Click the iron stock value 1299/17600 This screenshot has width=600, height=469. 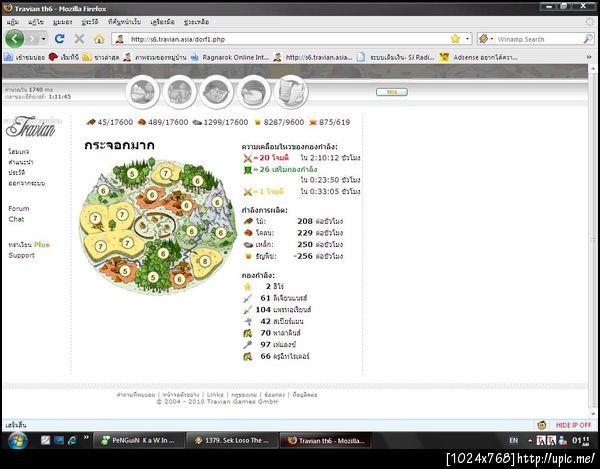226,122
